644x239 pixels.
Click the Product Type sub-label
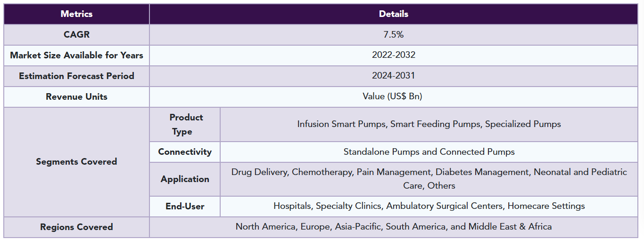[x=185, y=125]
